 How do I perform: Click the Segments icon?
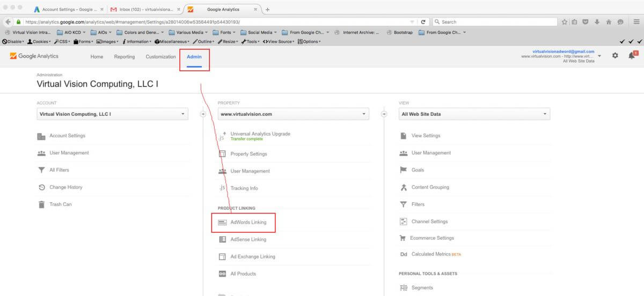(404, 288)
